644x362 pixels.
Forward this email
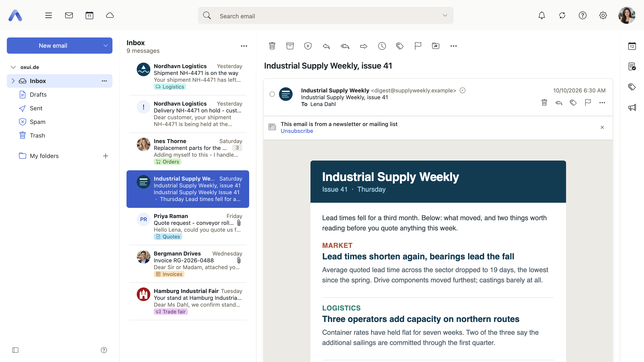pos(364,46)
